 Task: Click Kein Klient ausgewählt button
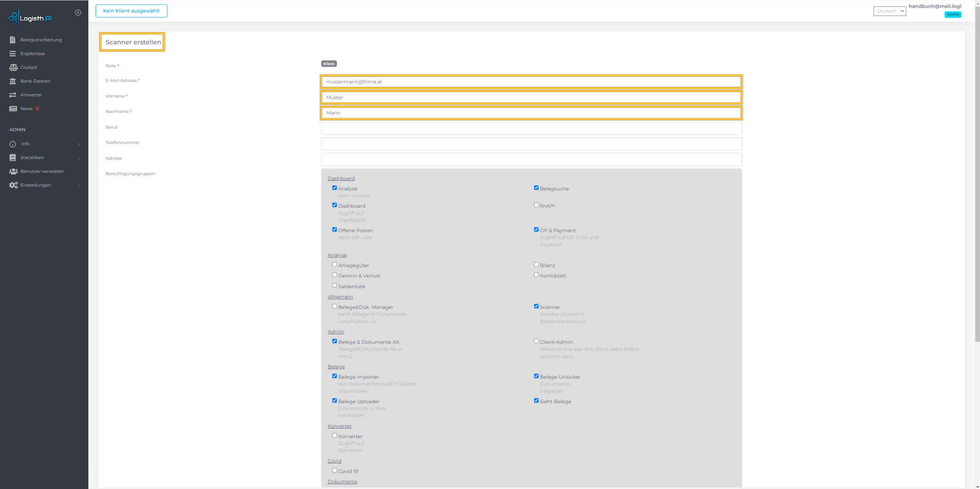pyautogui.click(x=131, y=11)
